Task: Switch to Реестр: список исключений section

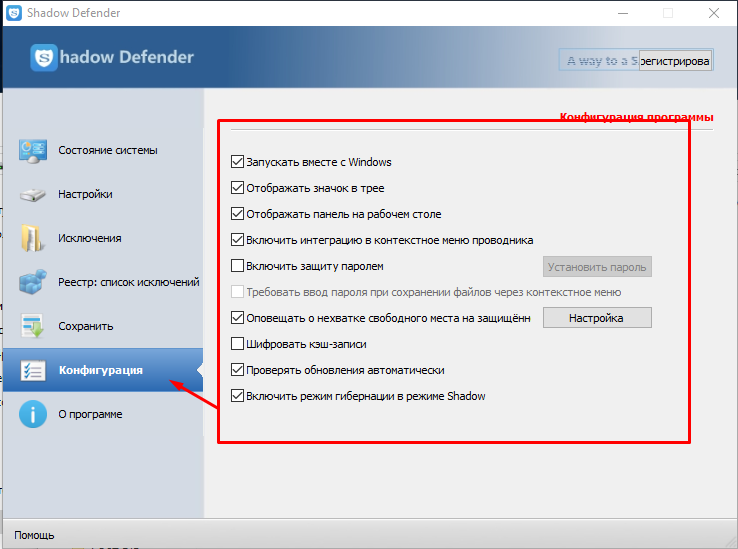Action: tap(128, 282)
